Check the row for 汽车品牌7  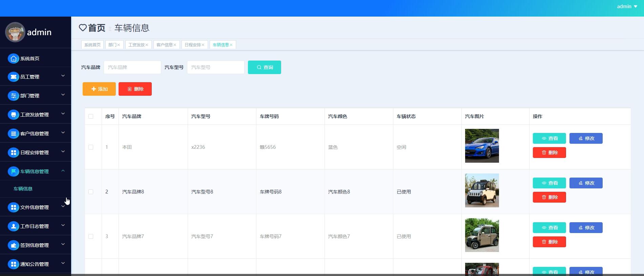[x=91, y=236]
